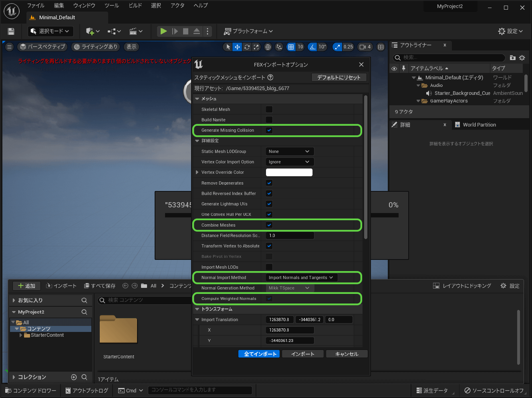Toggle grid snapping icon in viewport
The image size is (532, 398).
point(291,47)
